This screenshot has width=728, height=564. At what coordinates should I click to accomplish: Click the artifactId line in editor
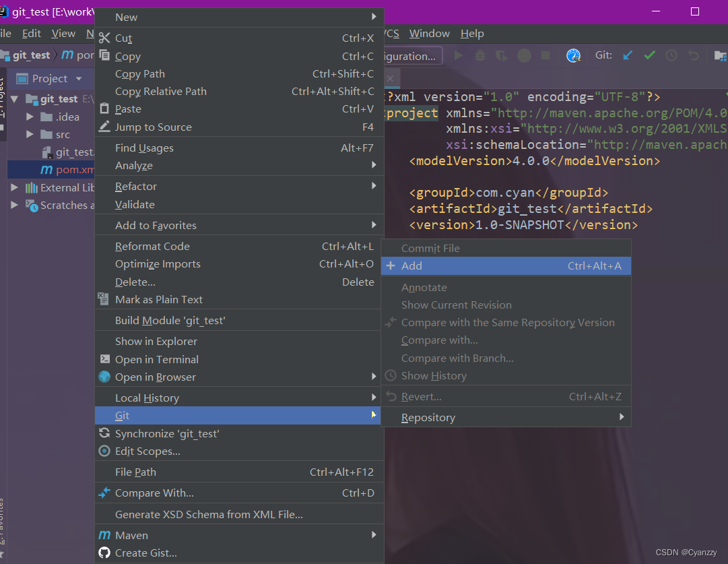click(x=531, y=209)
